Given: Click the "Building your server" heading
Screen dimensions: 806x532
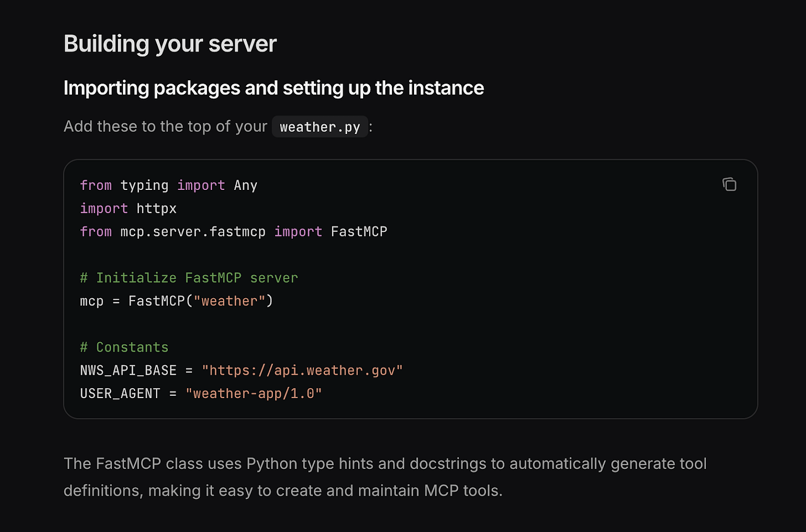Looking at the screenshot, I should [x=170, y=44].
